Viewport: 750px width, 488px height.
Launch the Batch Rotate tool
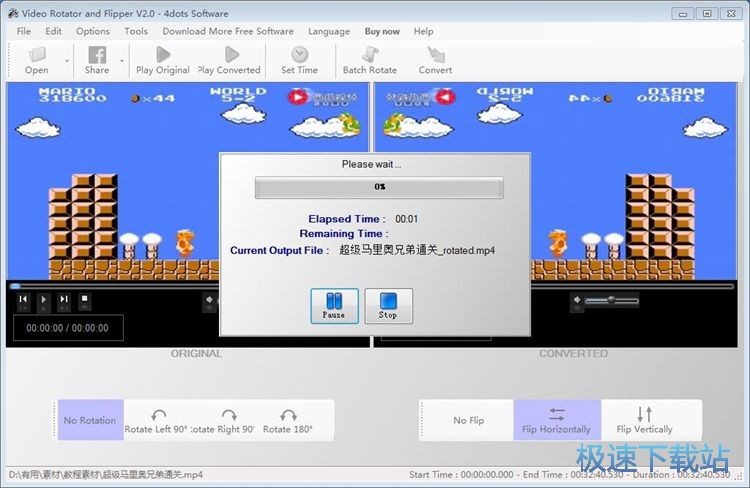pyautogui.click(x=370, y=60)
